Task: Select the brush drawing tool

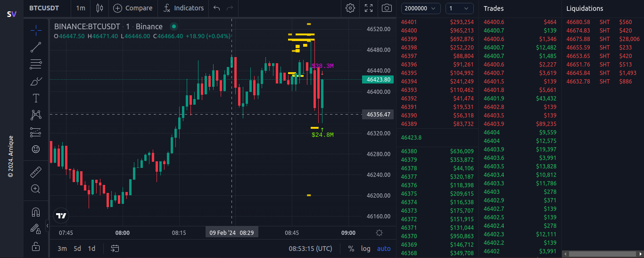Action: click(36, 81)
